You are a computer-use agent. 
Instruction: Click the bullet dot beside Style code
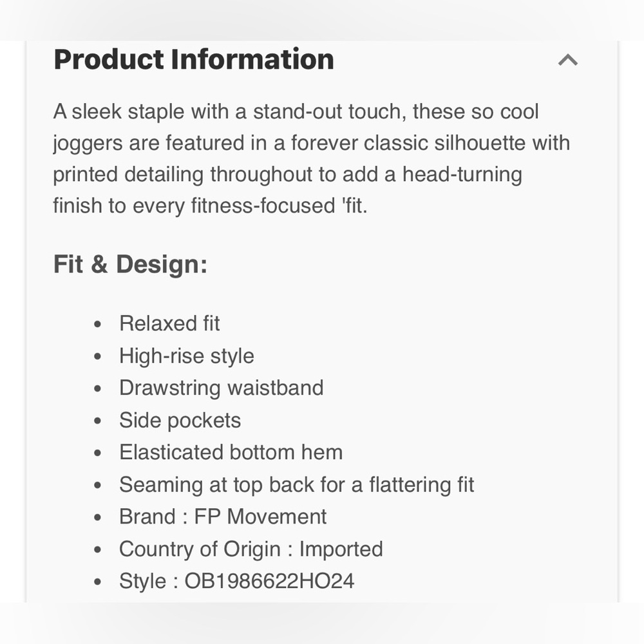(x=97, y=582)
